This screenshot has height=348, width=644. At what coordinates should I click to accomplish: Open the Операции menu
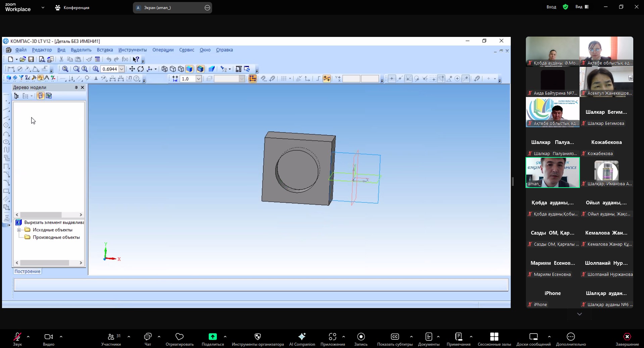point(163,50)
